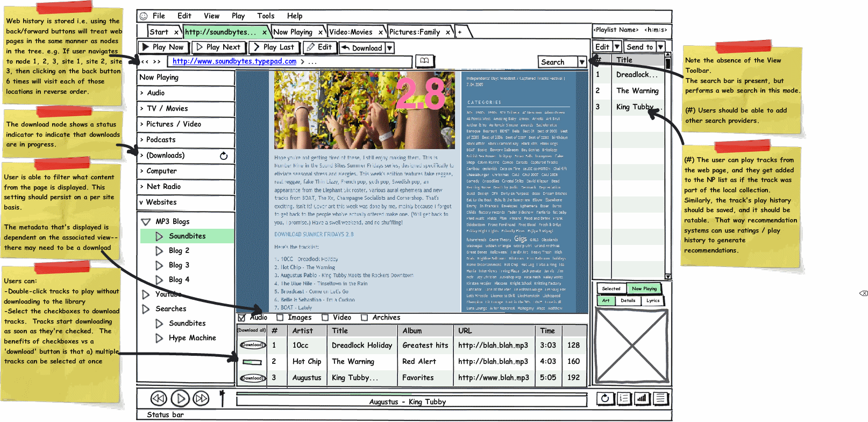Uncheck the Audio filter checkbox
Screen dimensions: 868x422
pos(242,318)
